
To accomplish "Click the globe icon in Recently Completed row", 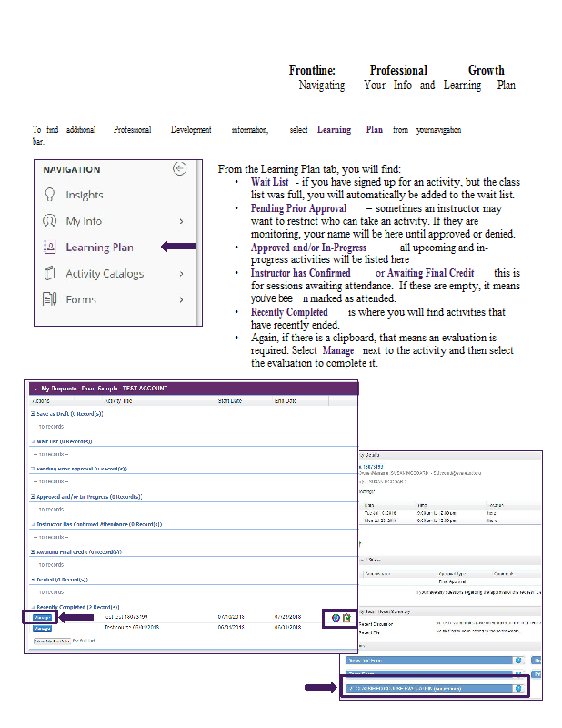I will click(x=336, y=618).
